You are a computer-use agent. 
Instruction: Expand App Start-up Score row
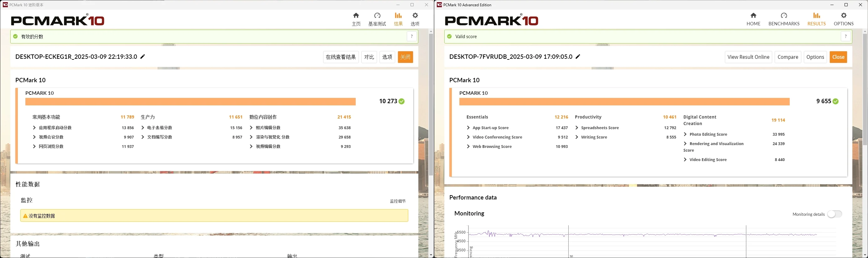(468, 128)
